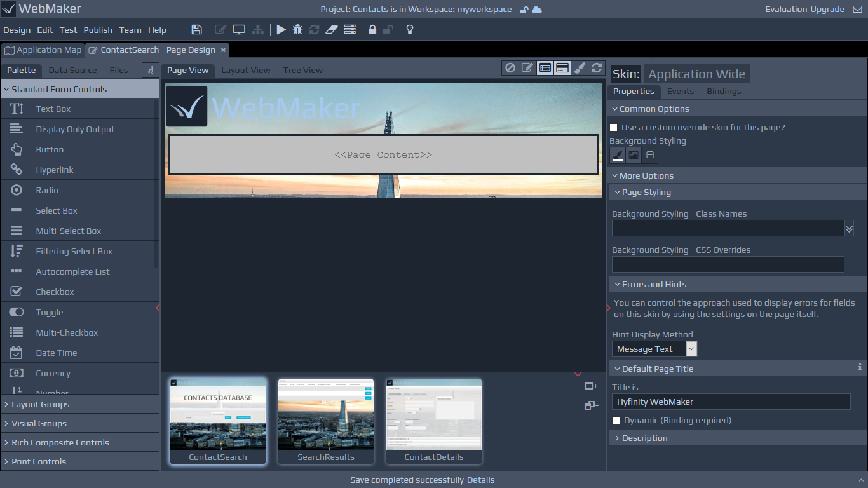The width and height of the screenshot is (868, 488).
Task: Select the image background styling icon
Action: pyautogui.click(x=634, y=155)
